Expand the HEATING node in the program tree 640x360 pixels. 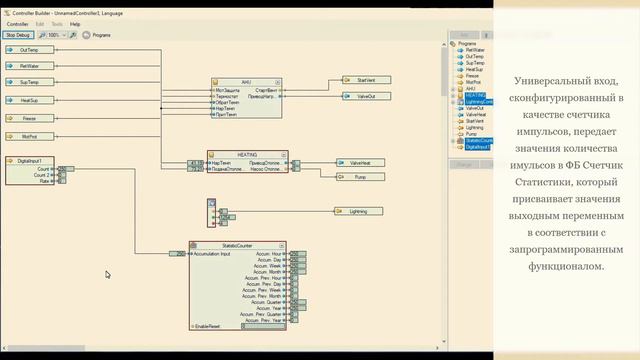[453, 96]
